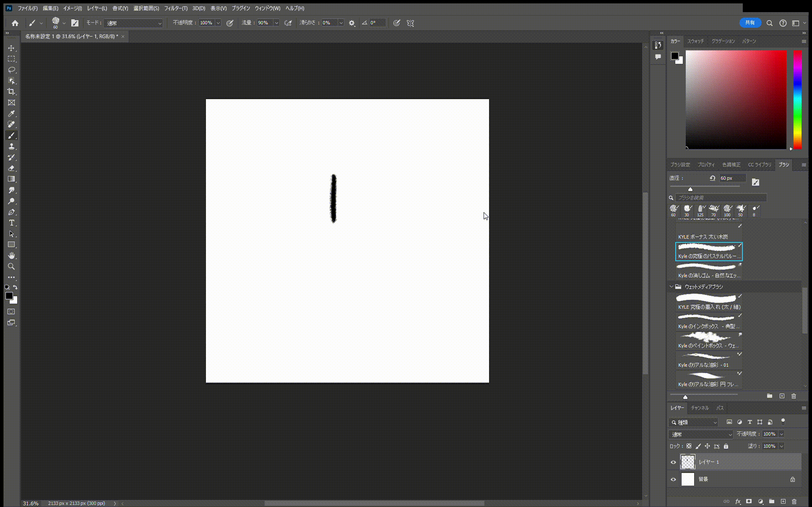Select the Zoom tool
812x507 pixels.
click(x=11, y=267)
